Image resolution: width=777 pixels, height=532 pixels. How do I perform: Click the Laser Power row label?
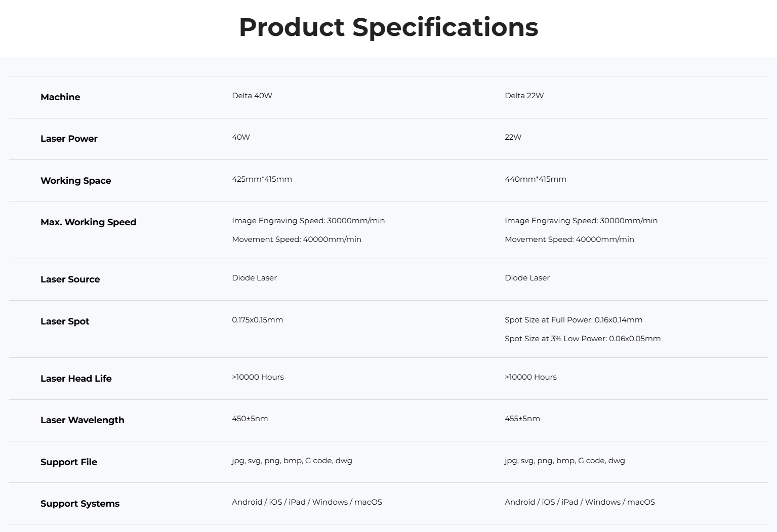69,139
